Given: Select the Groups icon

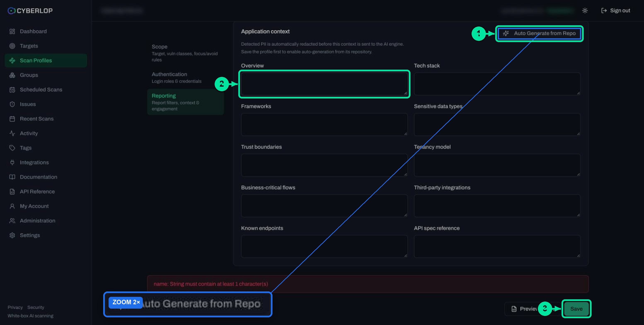Looking at the screenshot, I should pos(12,75).
